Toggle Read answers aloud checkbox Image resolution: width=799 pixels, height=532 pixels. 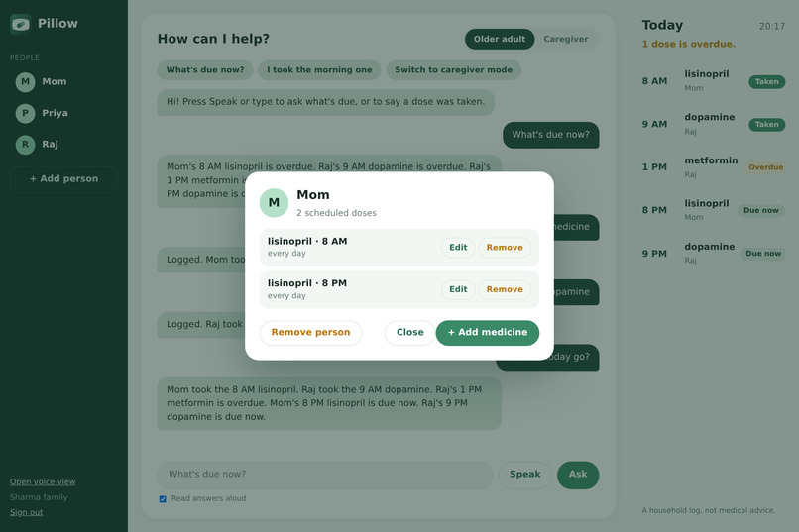(x=163, y=499)
